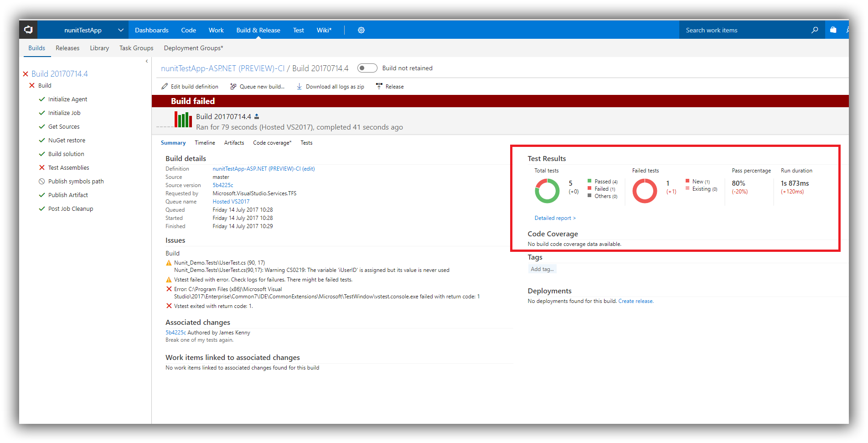Select the Initialize Job step

[64, 113]
